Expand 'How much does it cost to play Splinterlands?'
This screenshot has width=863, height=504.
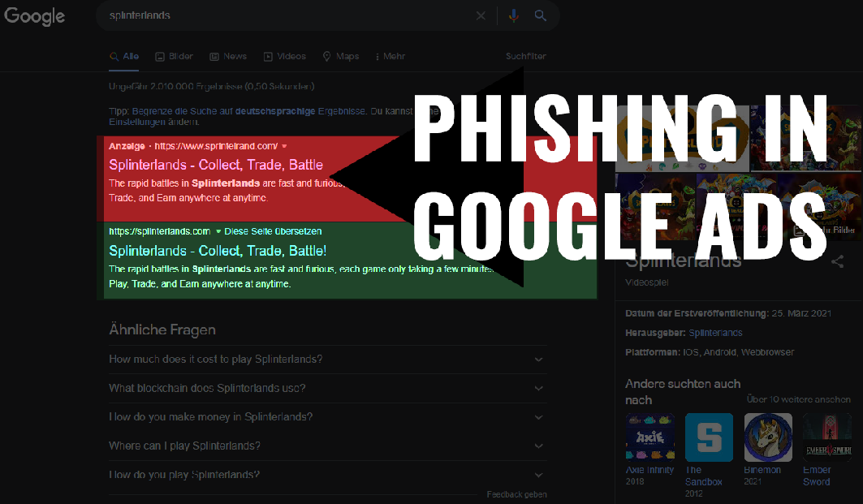coord(328,360)
